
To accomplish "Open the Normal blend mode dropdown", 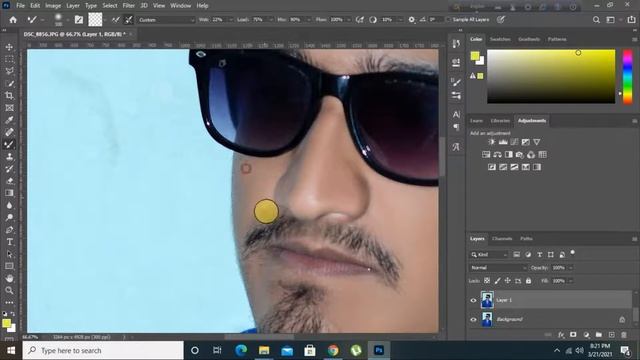I will click(x=498, y=268).
